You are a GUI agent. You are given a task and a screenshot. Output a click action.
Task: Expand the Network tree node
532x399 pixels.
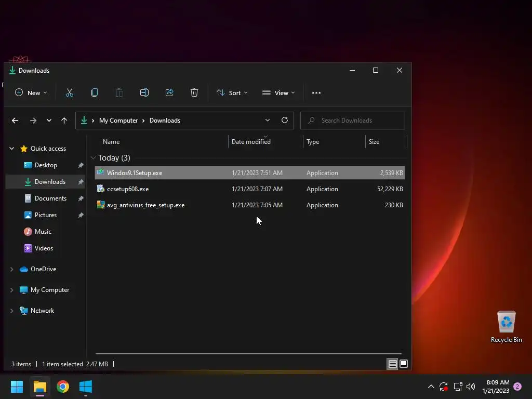click(12, 311)
